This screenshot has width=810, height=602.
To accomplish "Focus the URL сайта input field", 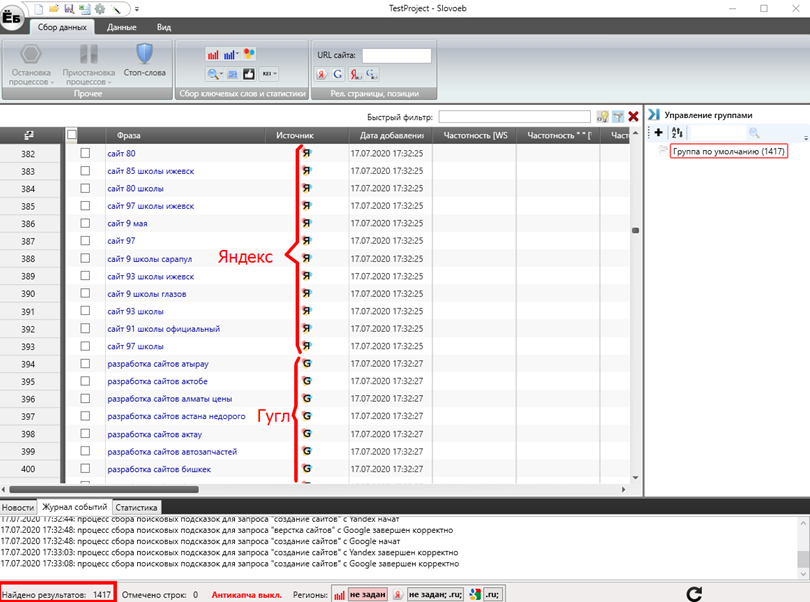I will tap(397, 55).
